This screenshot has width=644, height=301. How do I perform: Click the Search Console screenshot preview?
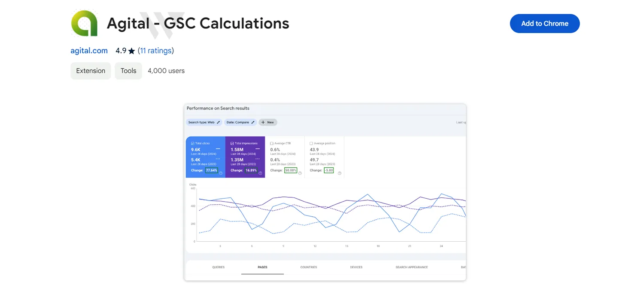325,192
